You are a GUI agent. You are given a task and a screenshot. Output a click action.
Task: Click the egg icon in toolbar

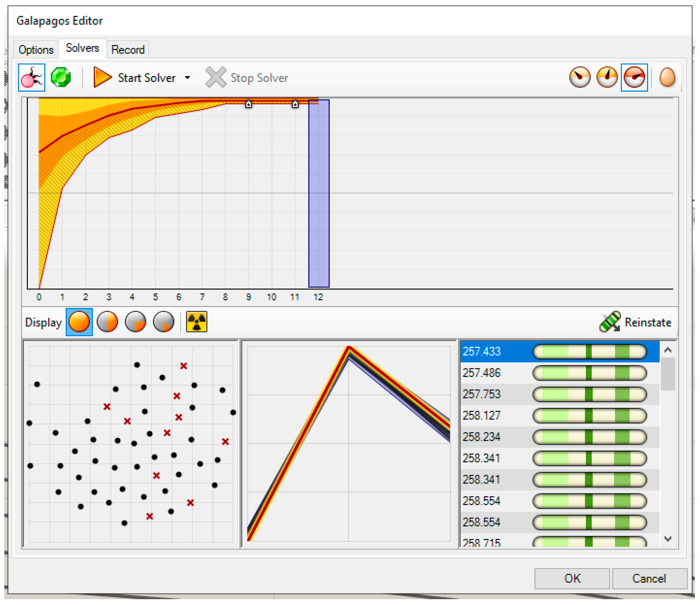pyautogui.click(x=667, y=77)
